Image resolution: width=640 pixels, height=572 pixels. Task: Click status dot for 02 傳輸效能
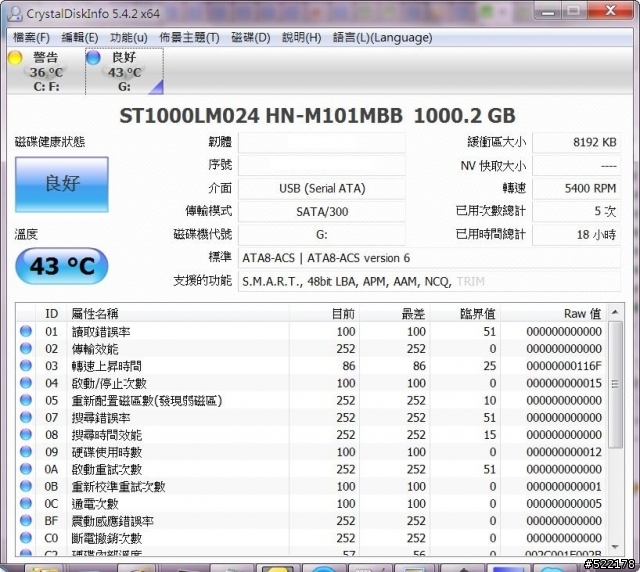coord(26,348)
